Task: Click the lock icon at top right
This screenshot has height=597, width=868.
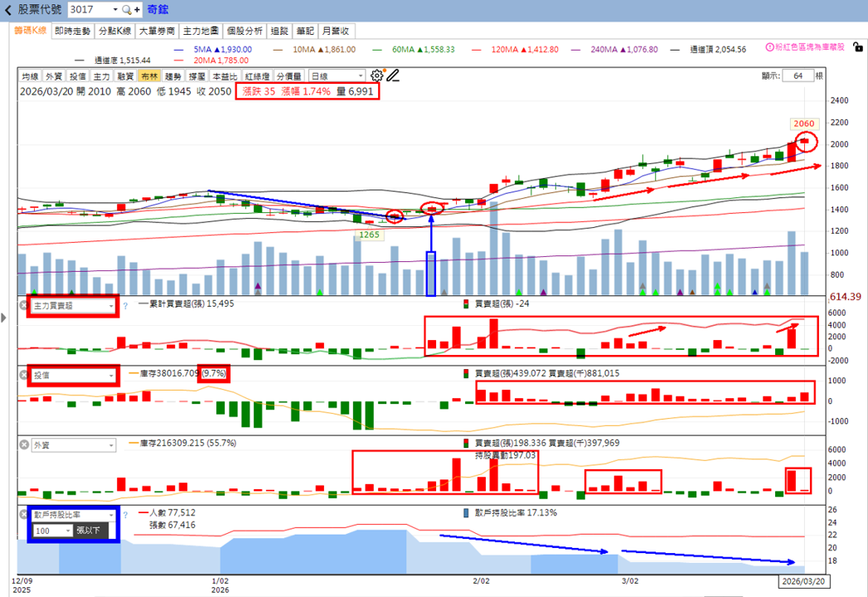Action: 857,47
